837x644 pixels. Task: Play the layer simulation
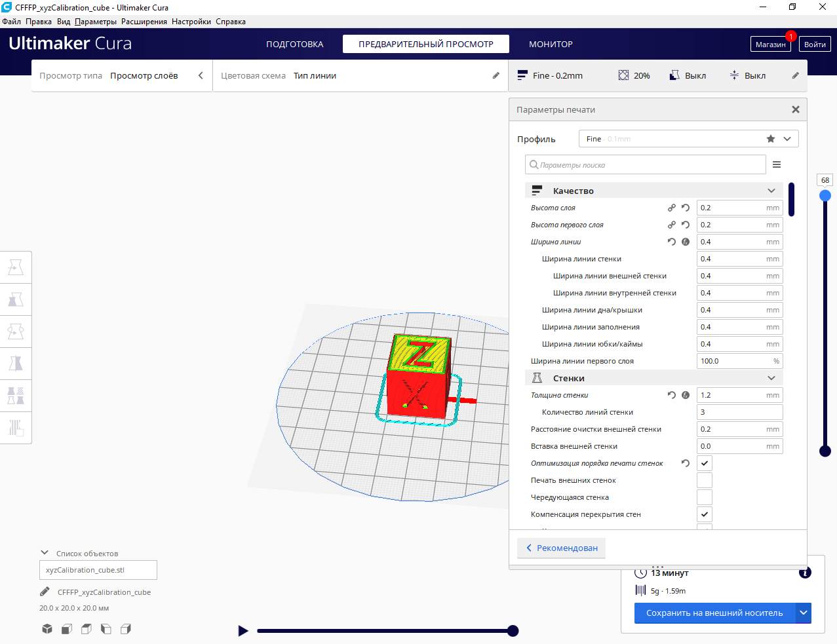(x=243, y=631)
